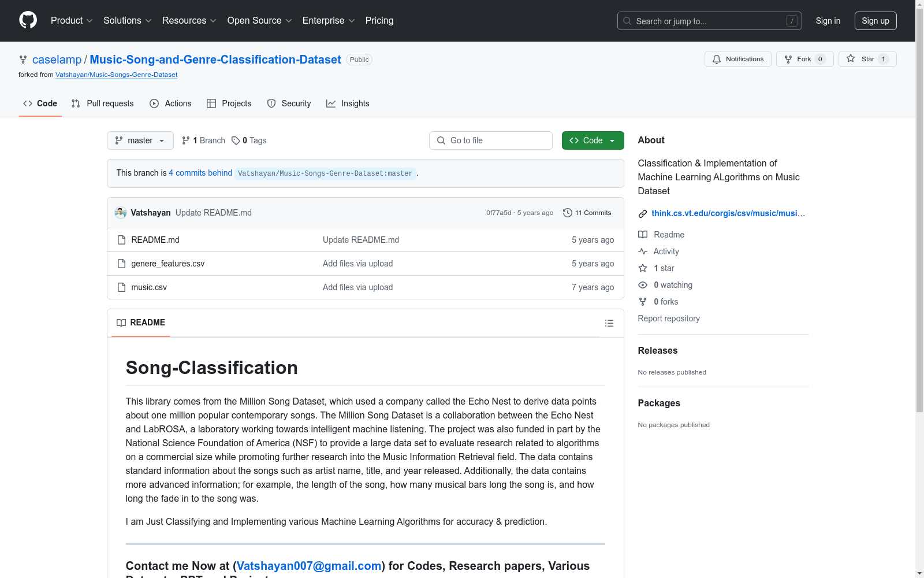Click the star count 1 badge

pos(883,59)
